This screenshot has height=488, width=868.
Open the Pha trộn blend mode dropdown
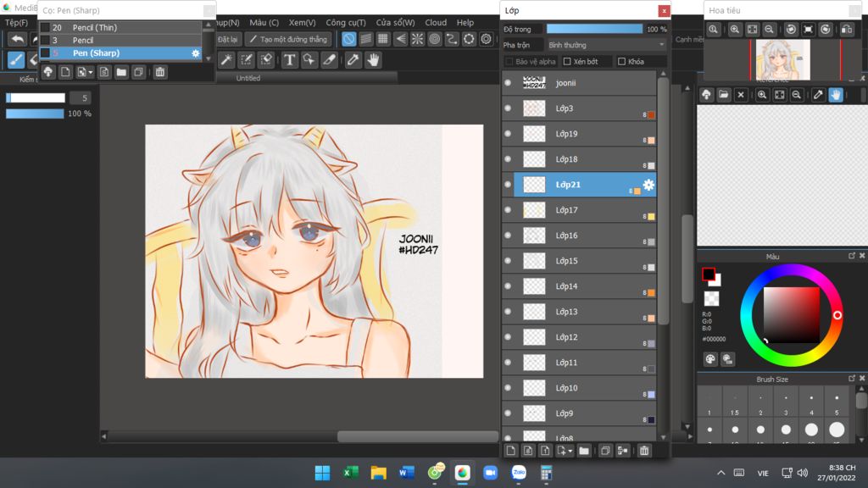click(x=606, y=45)
